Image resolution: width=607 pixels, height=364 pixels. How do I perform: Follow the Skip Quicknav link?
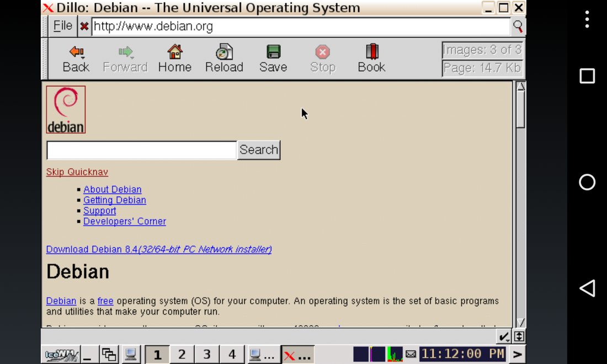click(77, 172)
